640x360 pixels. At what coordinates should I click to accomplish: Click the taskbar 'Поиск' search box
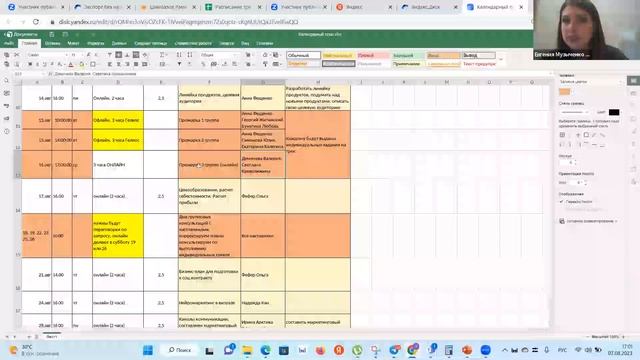[x=180, y=350]
